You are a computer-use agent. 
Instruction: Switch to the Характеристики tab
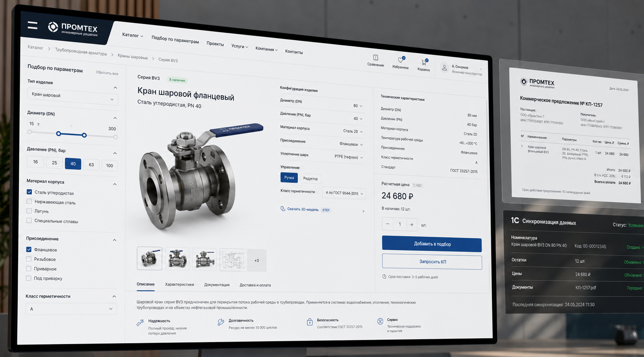click(180, 285)
